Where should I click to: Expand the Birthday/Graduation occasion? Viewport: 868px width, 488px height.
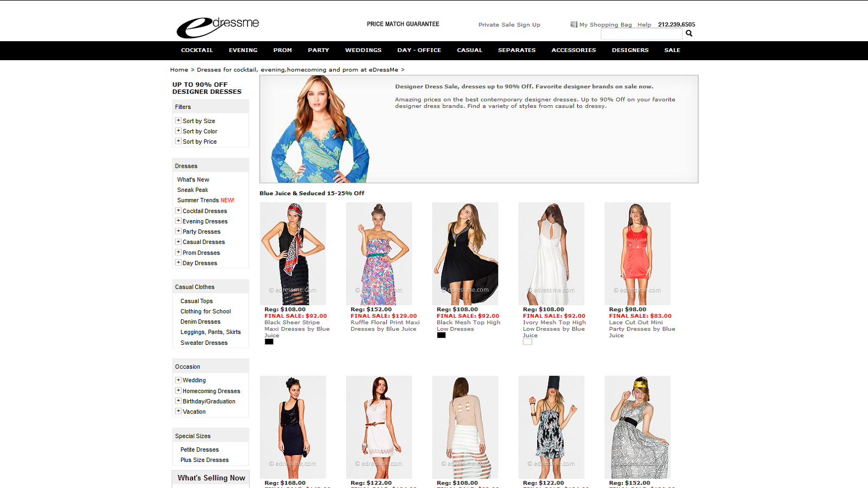pos(178,401)
